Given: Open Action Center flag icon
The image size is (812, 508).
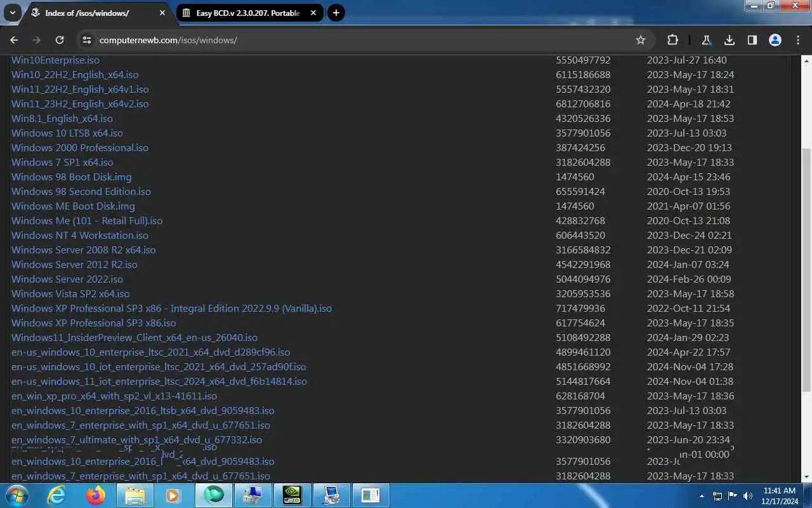Looking at the screenshot, I should 733,496.
